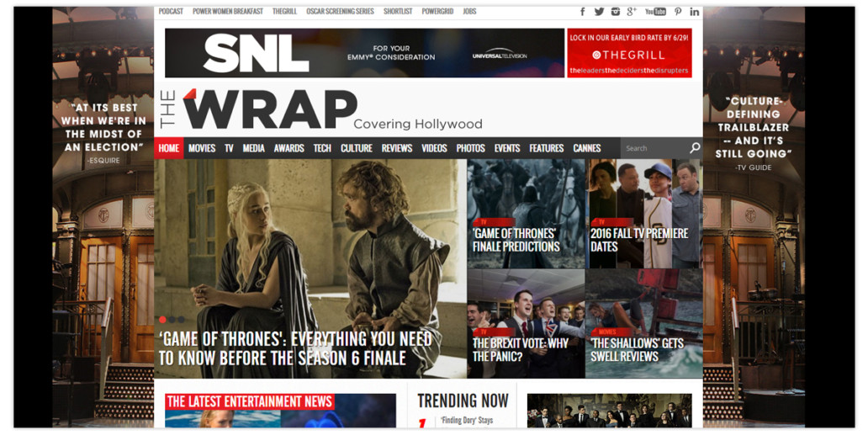868x435 pixels.
Task: Open the Awards section
Action: pyautogui.click(x=289, y=148)
